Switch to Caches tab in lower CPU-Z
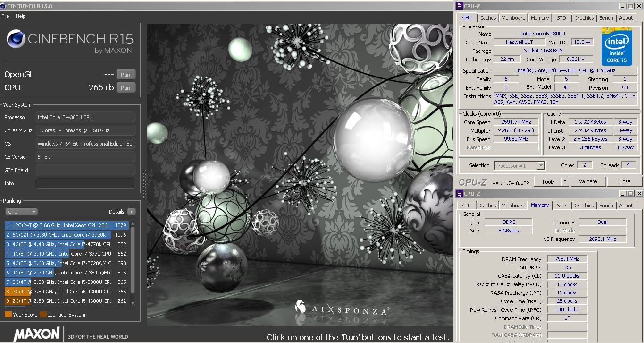 [488, 206]
